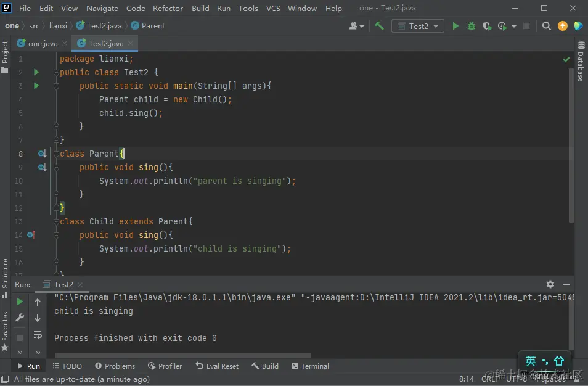Image resolution: width=588 pixels, height=386 pixels.
Task: Open the Profiler tool window
Action: [165, 366]
